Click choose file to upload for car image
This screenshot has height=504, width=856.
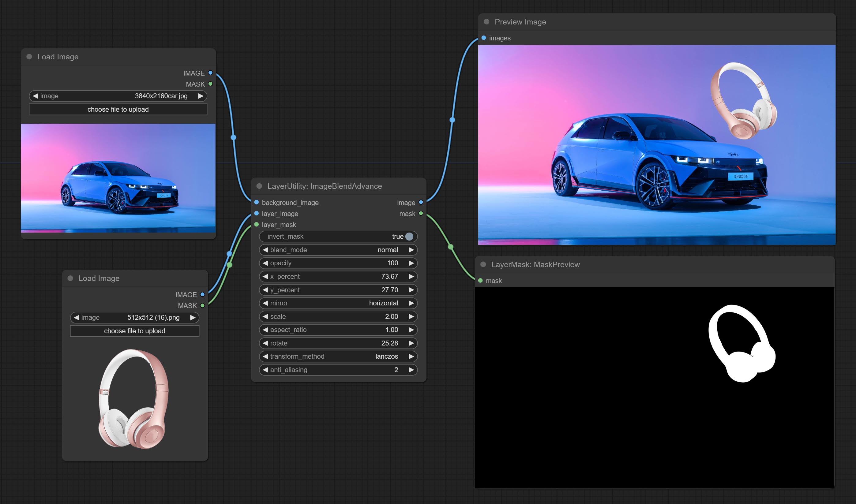[x=118, y=109]
